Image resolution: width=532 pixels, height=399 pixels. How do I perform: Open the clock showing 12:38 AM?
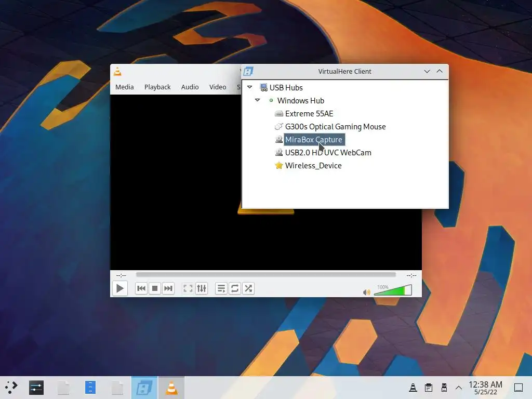pyautogui.click(x=486, y=388)
